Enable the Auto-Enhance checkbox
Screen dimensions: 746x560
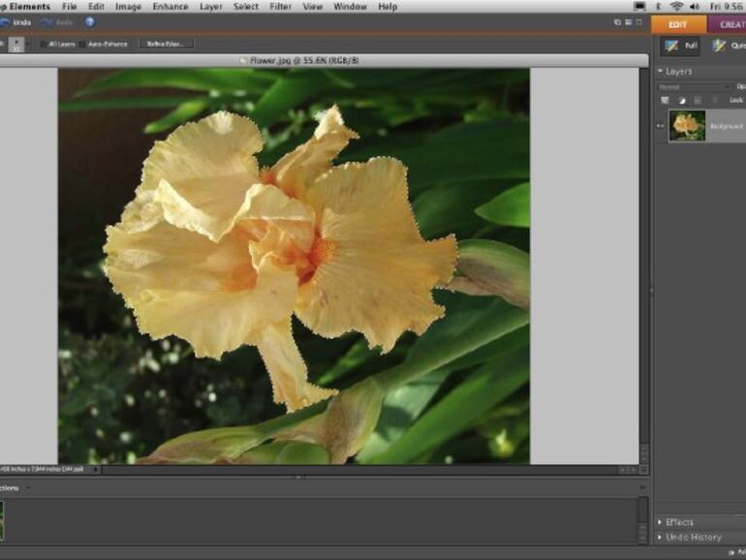(x=84, y=44)
